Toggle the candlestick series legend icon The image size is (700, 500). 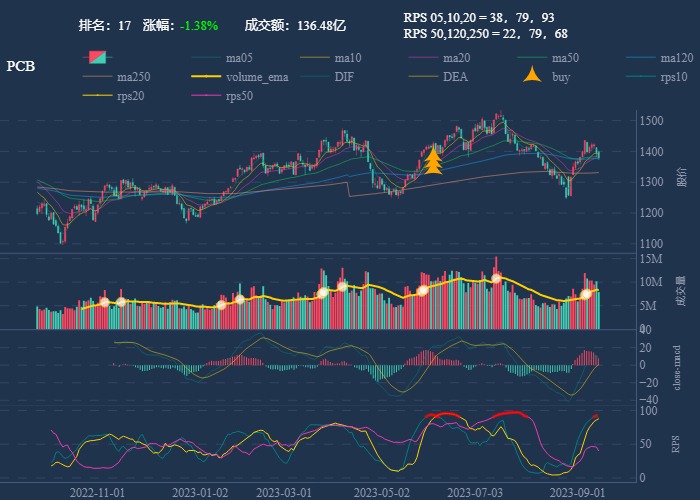coord(96,58)
